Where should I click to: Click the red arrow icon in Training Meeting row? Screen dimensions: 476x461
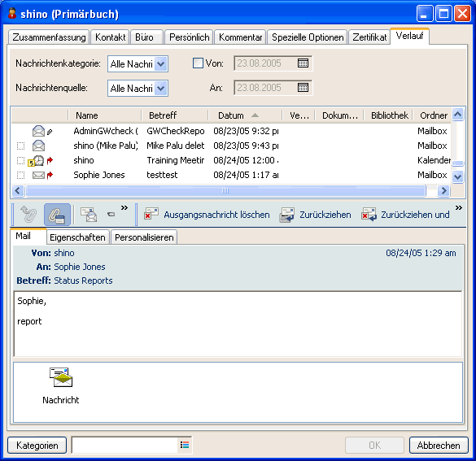(x=50, y=160)
